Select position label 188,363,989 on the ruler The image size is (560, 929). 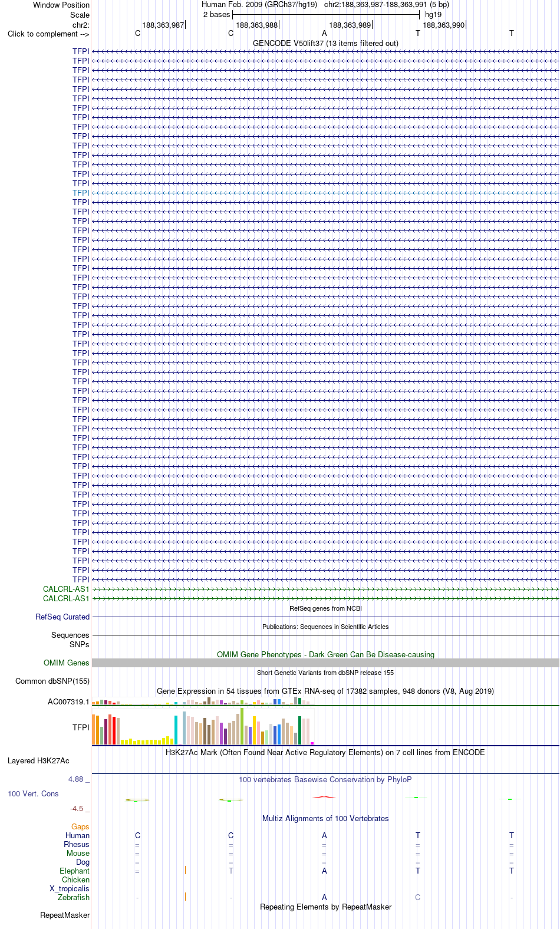click(350, 25)
